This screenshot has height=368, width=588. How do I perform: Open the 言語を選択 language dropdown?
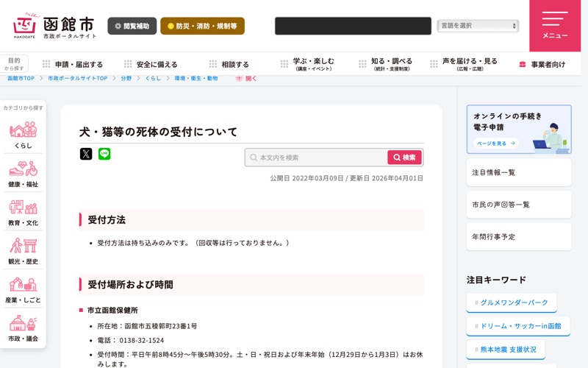pyautogui.click(x=478, y=26)
